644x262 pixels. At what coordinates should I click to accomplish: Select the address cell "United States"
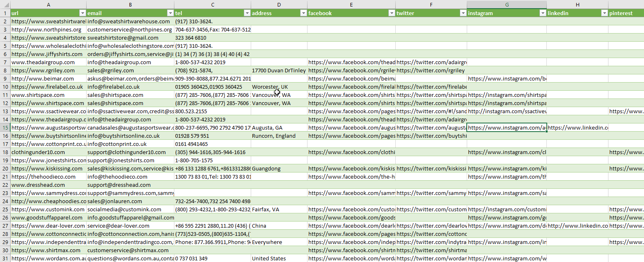coord(279,258)
